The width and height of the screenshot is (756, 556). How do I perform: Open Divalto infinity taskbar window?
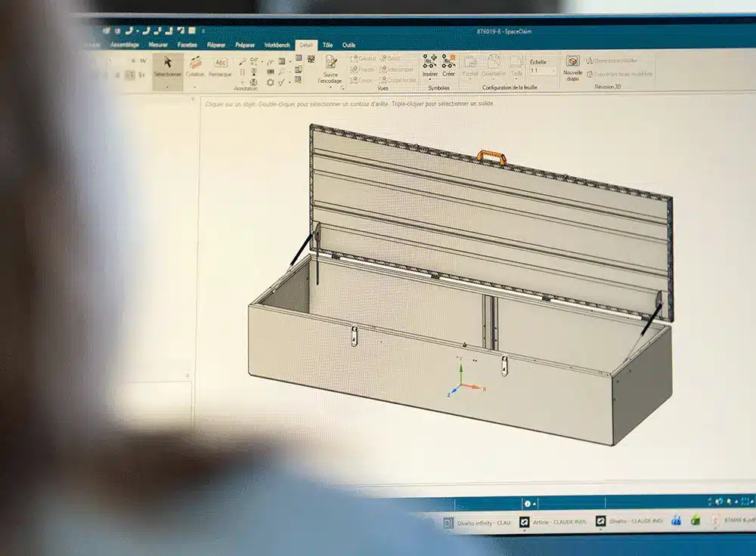[x=477, y=523]
